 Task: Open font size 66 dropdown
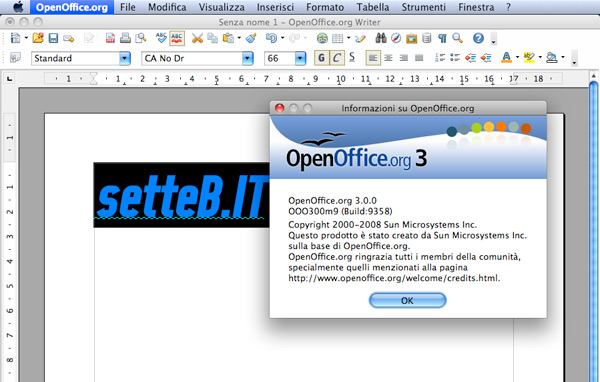point(301,59)
